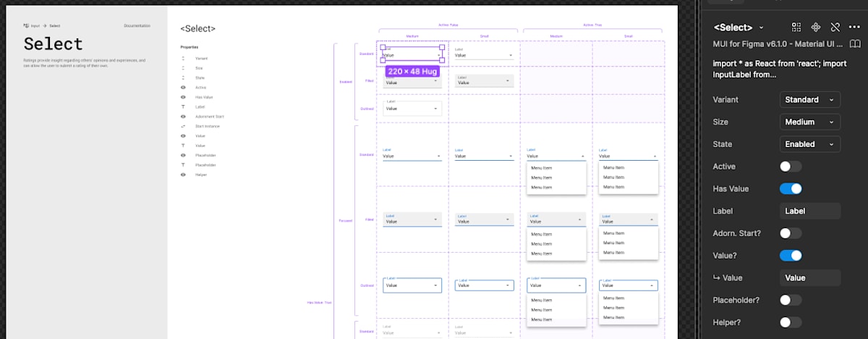Viewport: 868px width, 339px height.
Task: Click the Start Instance property label
Action: coord(208,126)
